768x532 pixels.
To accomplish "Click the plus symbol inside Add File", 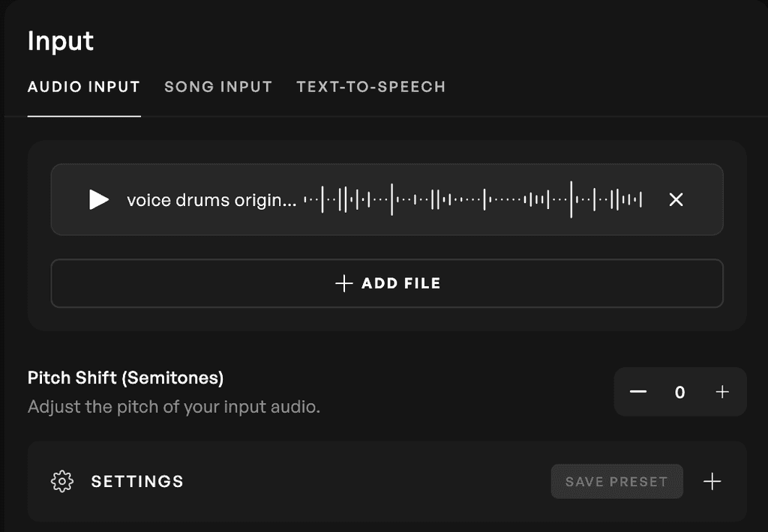I will pyautogui.click(x=343, y=283).
